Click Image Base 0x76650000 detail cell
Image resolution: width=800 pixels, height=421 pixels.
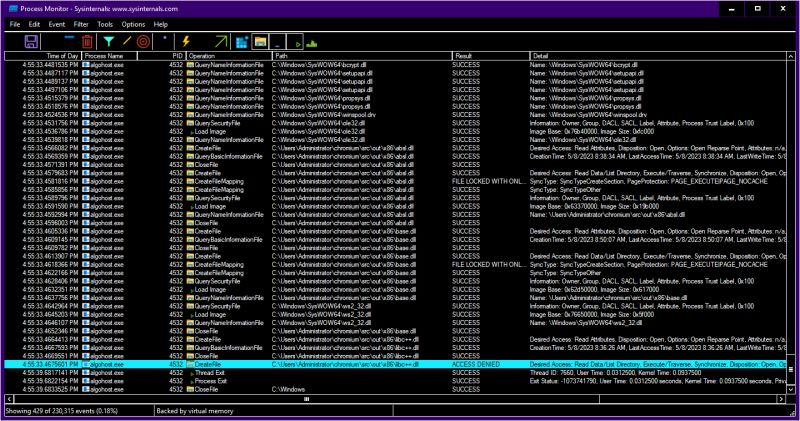pos(592,314)
